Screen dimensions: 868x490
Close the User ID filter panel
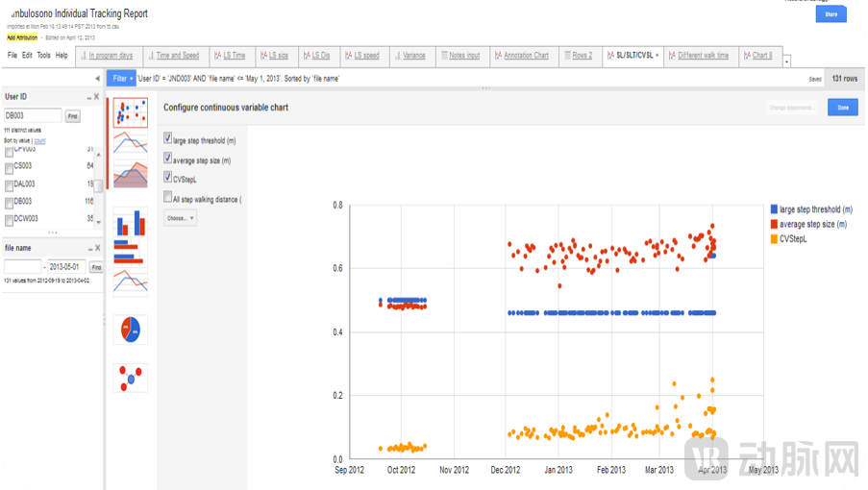coord(97,97)
